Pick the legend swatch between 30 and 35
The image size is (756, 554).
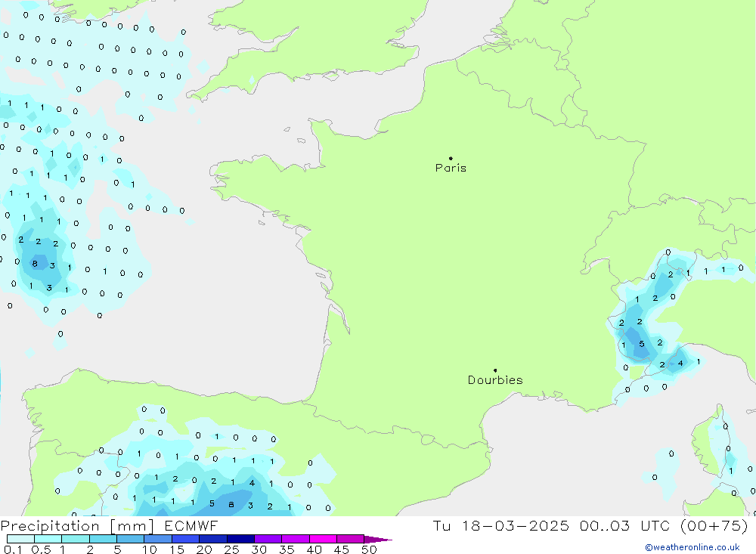point(268,539)
